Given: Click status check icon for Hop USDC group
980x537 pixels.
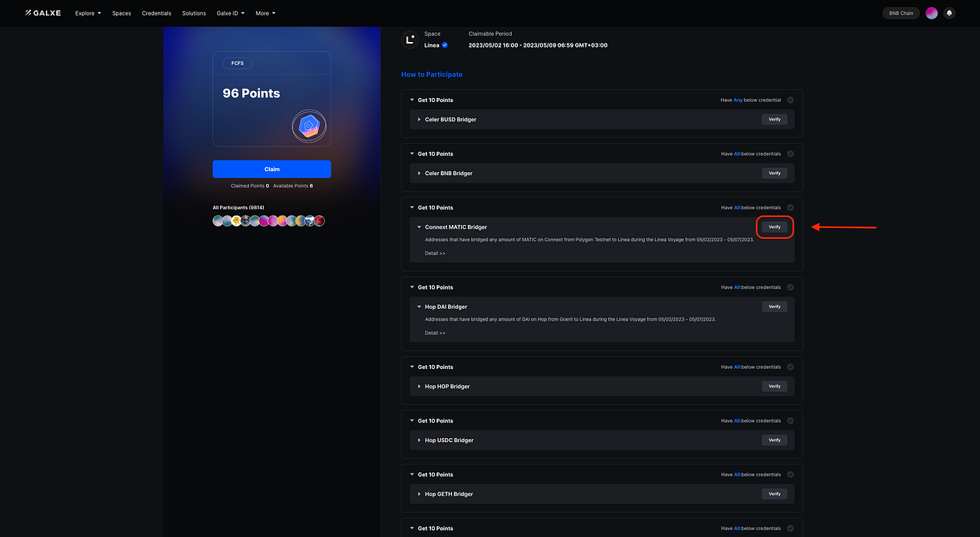Looking at the screenshot, I should [x=790, y=421].
